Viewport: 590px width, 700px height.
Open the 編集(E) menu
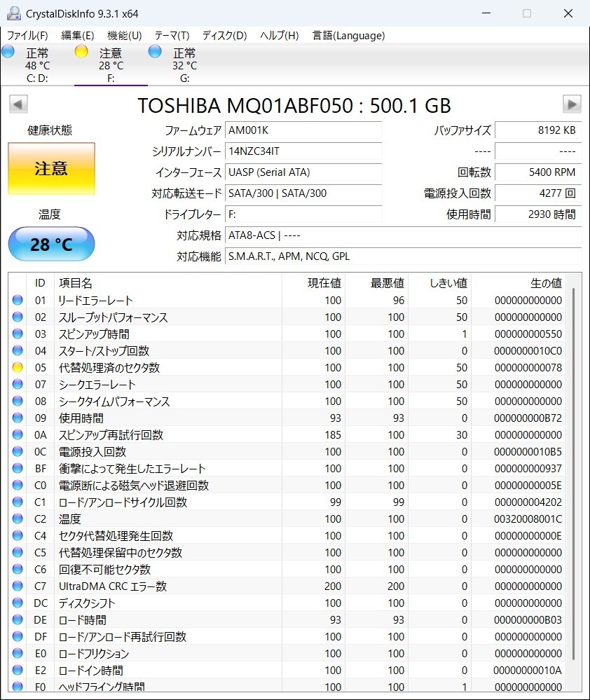click(78, 35)
